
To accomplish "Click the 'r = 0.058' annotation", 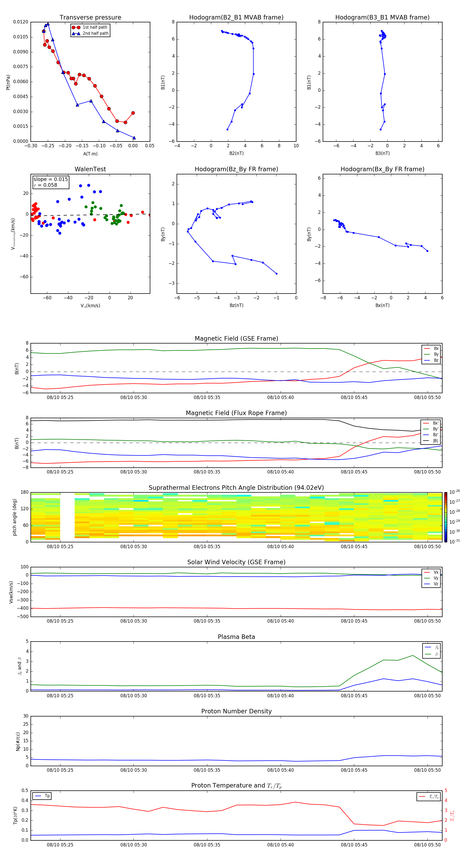I will [45, 185].
